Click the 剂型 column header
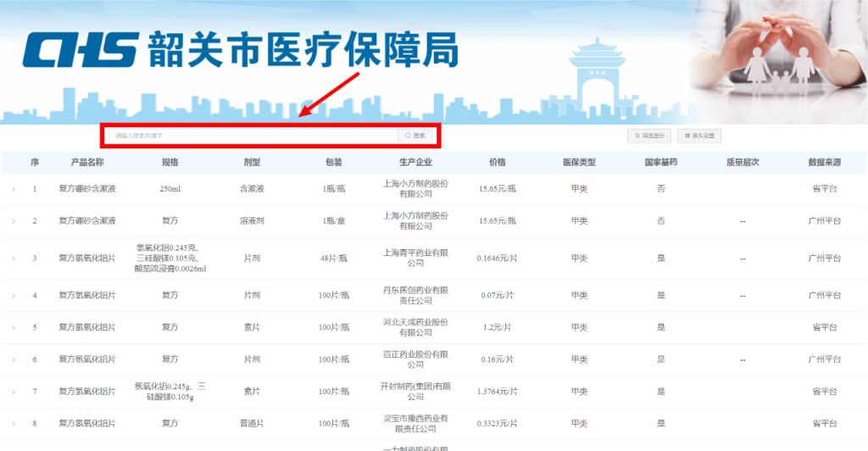The width and height of the screenshot is (868, 451). [x=252, y=162]
